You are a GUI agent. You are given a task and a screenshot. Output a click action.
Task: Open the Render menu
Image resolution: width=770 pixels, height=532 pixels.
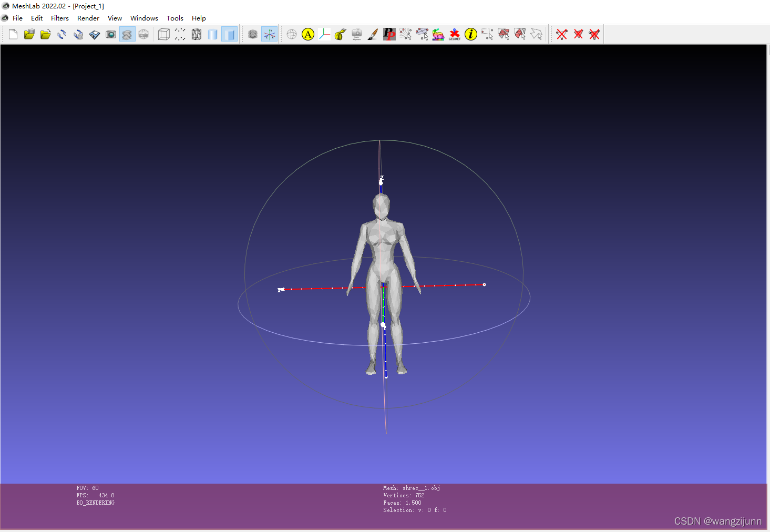[x=88, y=18]
